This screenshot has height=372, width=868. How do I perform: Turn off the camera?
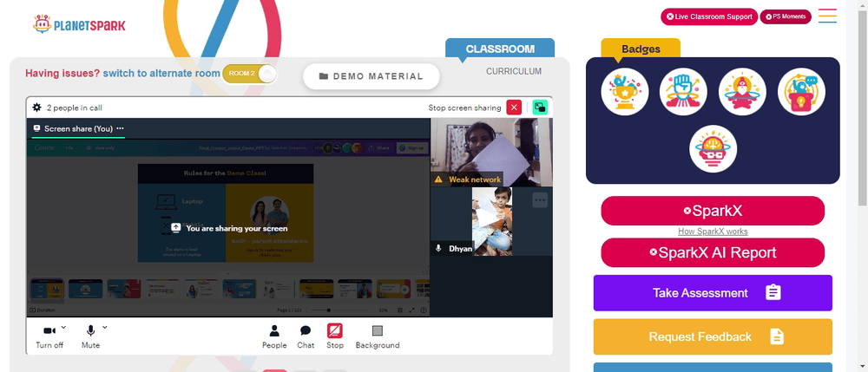click(49, 336)
